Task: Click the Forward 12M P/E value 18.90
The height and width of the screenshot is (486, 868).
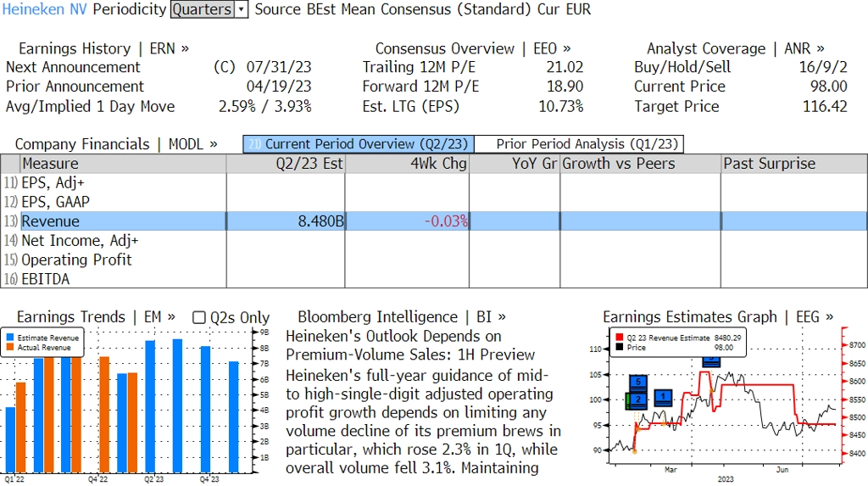Action: (565, 87)
